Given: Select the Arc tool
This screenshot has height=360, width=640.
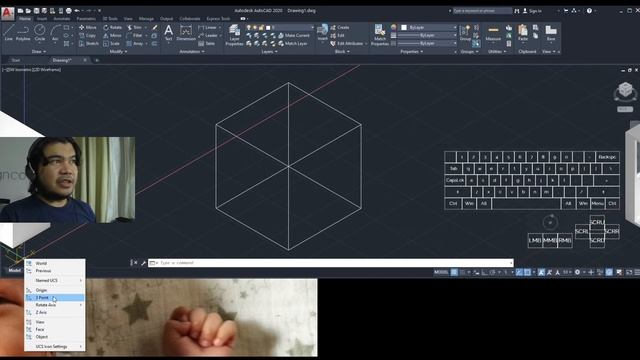Looking at the screenshot, I should pyautogui.click(x=55, y=33).
